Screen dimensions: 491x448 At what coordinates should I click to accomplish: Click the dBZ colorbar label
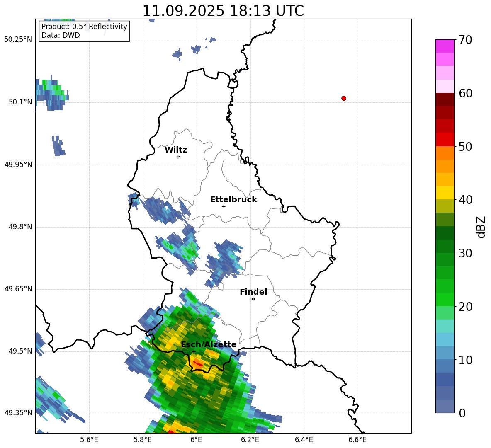point(480,227)
